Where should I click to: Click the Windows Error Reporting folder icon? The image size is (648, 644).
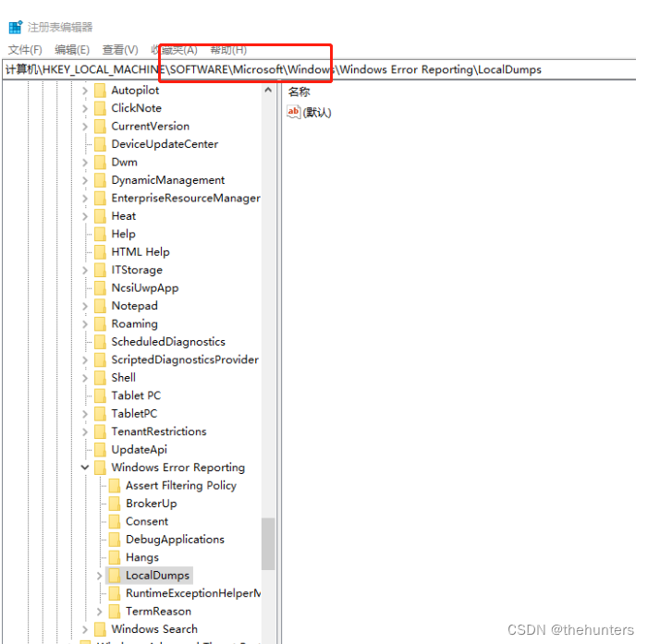100,468
